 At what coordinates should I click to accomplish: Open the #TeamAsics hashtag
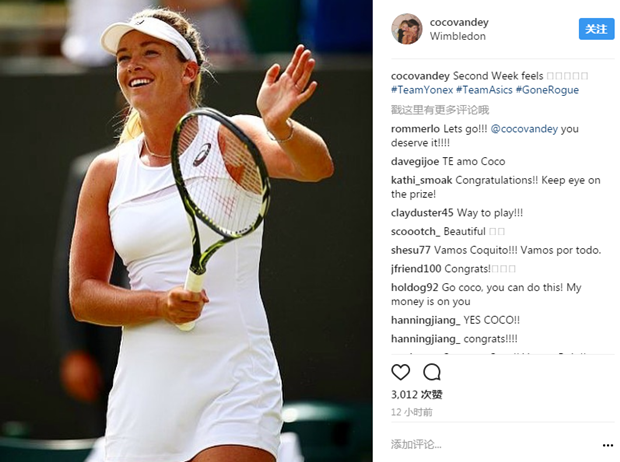(484, 90)
